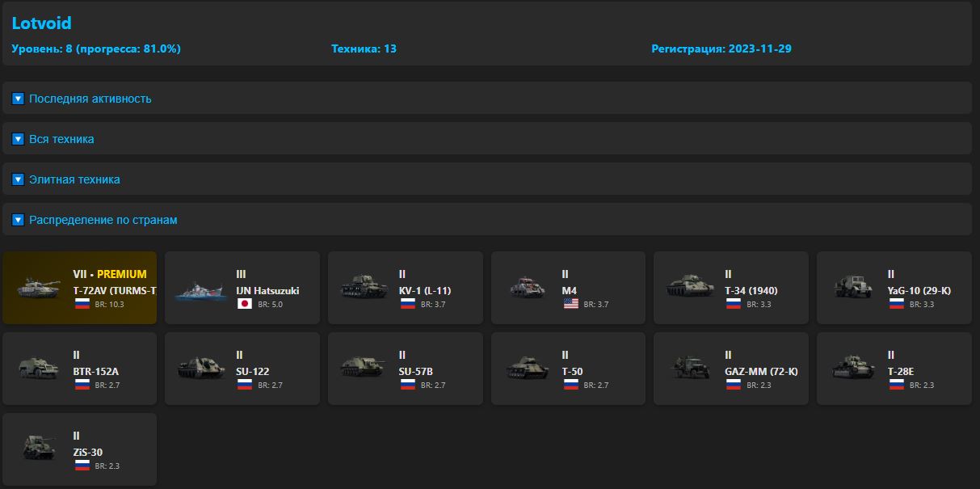This screenshot has height=489, width=980.
Task: Click the Lotvoid player name
Action: [41, 23]
